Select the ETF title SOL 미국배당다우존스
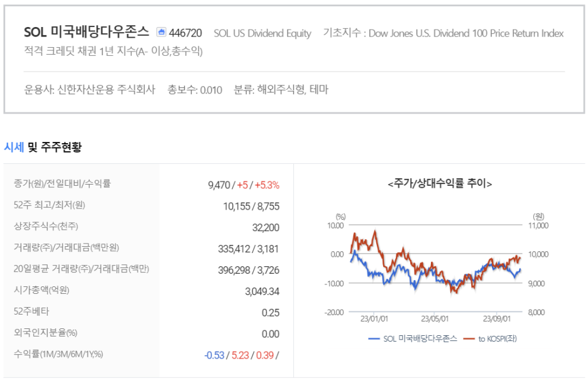The image size is (588, 383). pos(87,32)
